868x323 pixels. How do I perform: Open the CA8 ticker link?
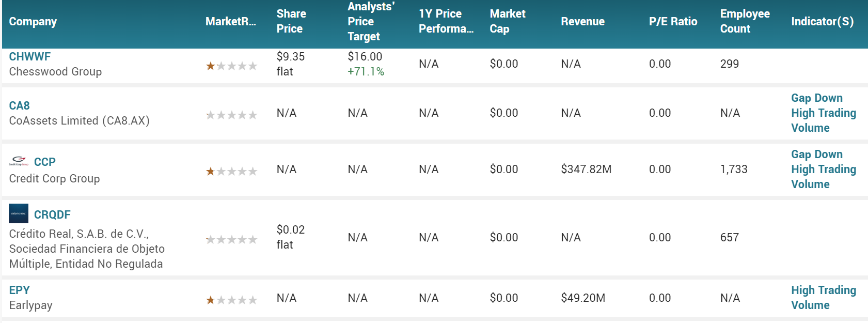20,106
